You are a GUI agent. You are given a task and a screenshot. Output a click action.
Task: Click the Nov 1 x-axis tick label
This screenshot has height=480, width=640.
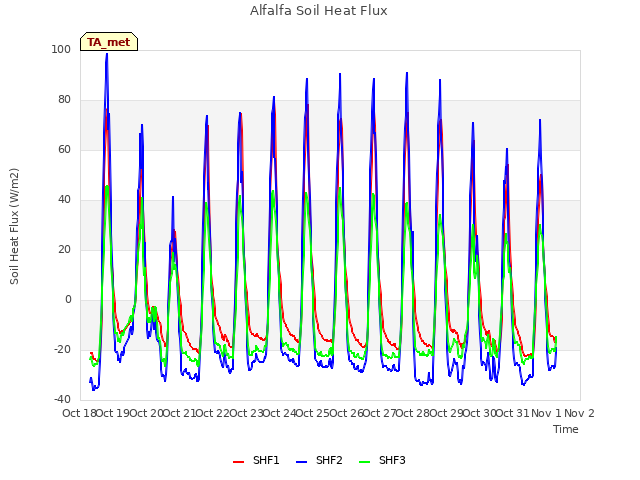pyautogui.click(x=547, y=413)
